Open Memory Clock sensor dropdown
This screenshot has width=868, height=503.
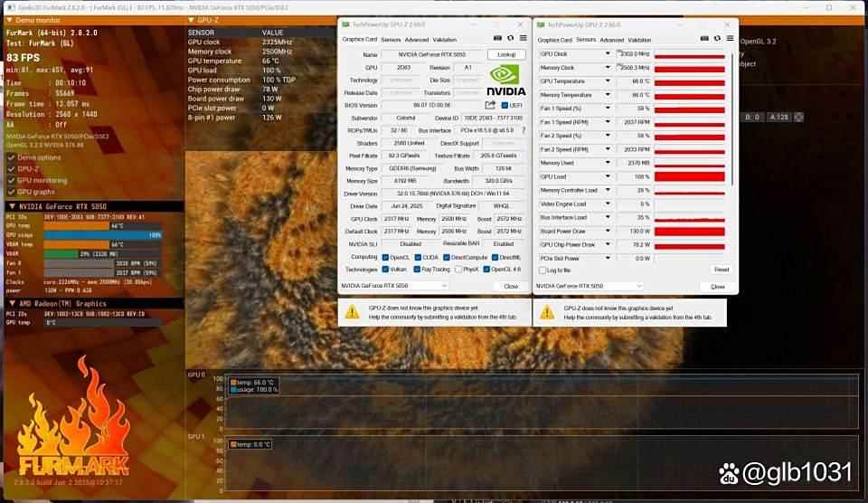pyautogui.click(x=608, y=68)
